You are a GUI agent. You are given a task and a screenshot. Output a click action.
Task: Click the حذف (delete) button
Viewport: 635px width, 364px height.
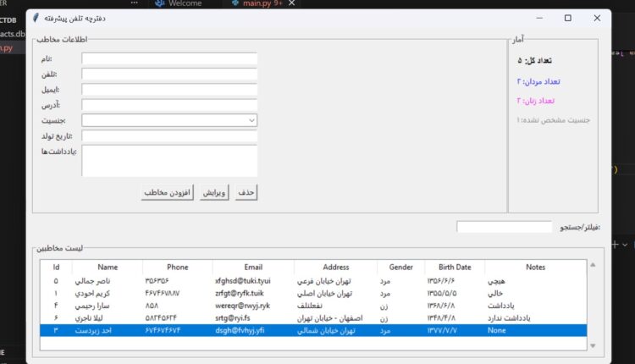246,192
